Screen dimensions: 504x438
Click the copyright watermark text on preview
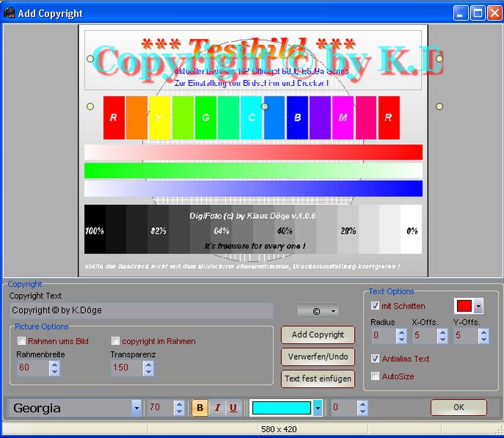pyautogui.click(x=270, y=62)
